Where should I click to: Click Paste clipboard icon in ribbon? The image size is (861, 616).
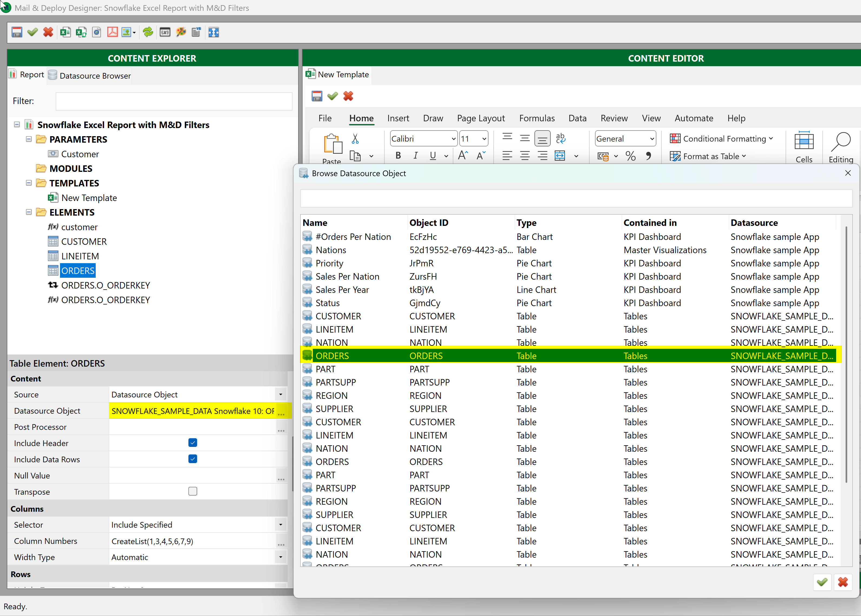pyautogui.click(x=333, y=144)
